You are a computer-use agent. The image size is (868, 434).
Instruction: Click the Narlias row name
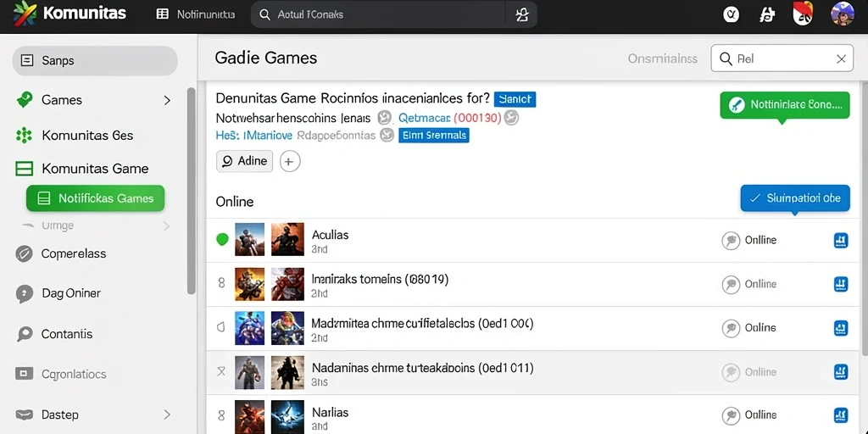click(x=331, y=413)
